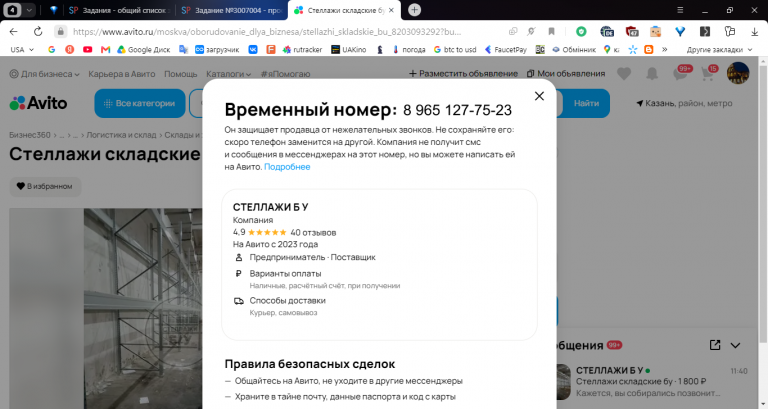Open user profile avatar
This screenshot has height=409, width=768.
point(738,73)
